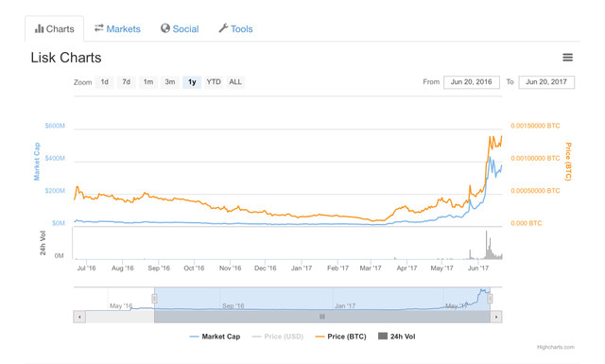Click the $0M market cap axis label
The height and width of the screenshot is (364, 605).
59,223
